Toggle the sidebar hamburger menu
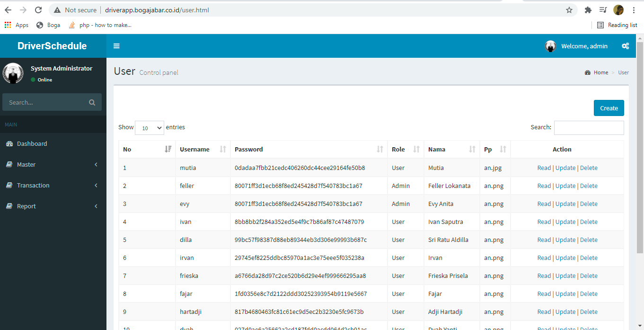 point(116,46)
